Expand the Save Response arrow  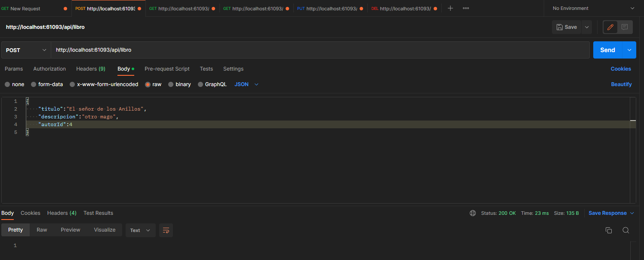[632, 213]
